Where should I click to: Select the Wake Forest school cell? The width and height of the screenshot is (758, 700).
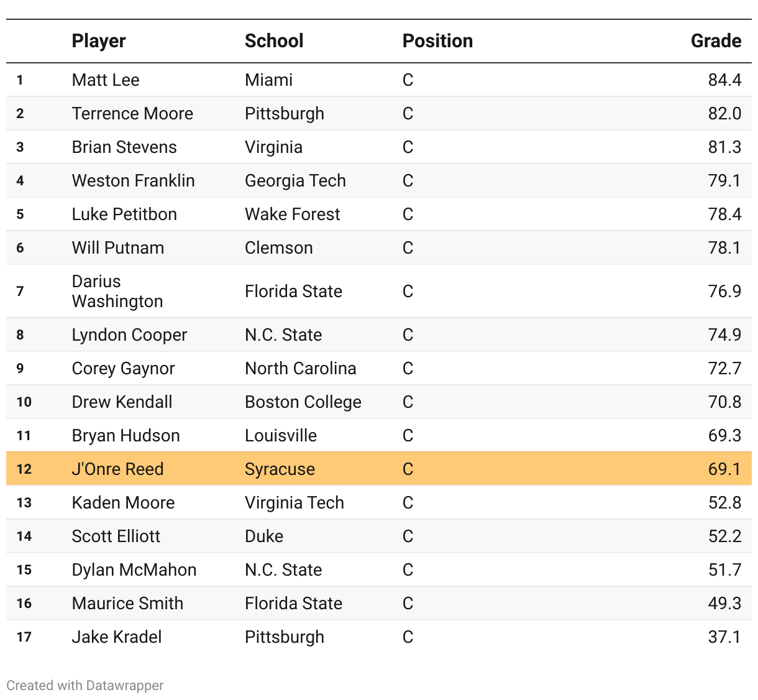click(292, 214)
